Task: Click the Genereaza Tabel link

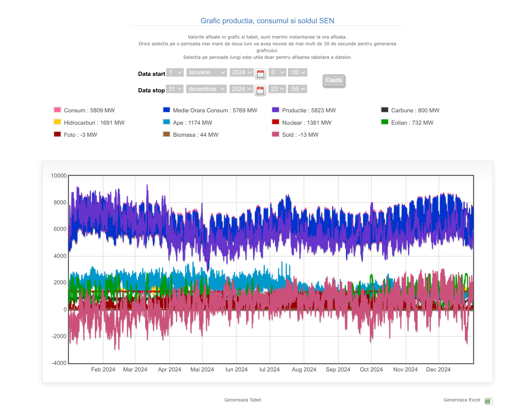Action: [243, 400]
